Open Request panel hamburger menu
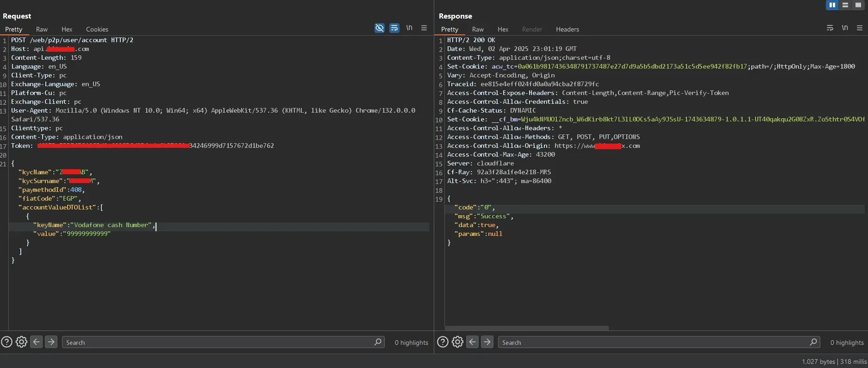Screen dimensions: 868x368 tap(424, 28)
